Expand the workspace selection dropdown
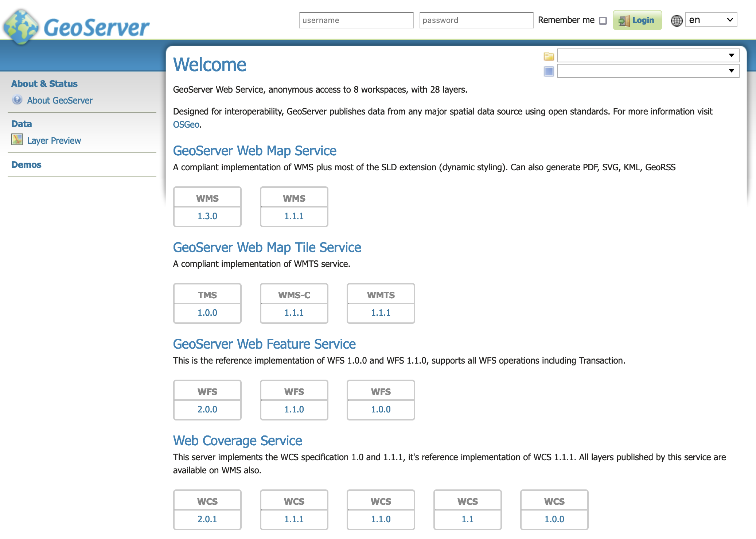Image resolution: width=756 pixels, height=539 pixels. (648, 55)
